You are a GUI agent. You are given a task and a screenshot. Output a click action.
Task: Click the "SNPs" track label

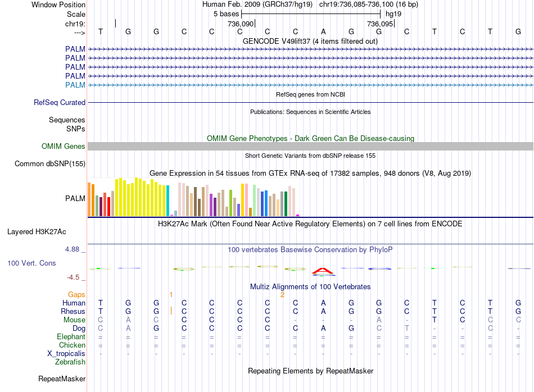[76, 129]
